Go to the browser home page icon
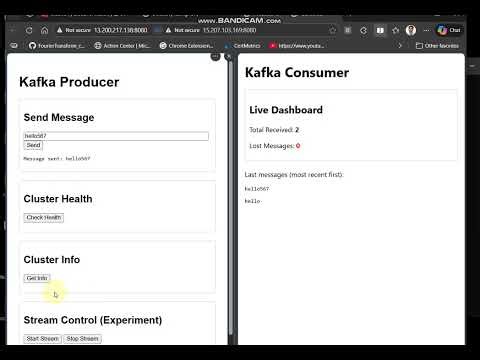Screen dimensions: 480x360 44,30
